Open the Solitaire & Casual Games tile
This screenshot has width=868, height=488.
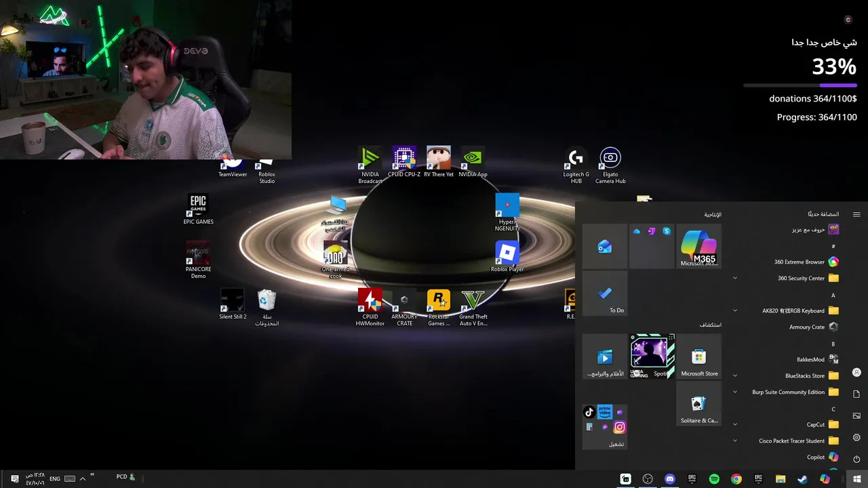pos(698,403)
